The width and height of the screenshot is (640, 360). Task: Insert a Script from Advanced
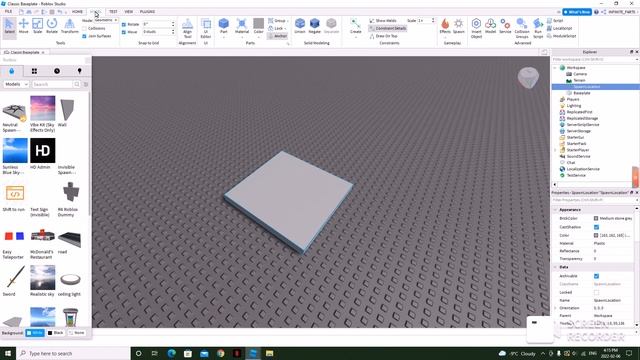coord(555,20)
